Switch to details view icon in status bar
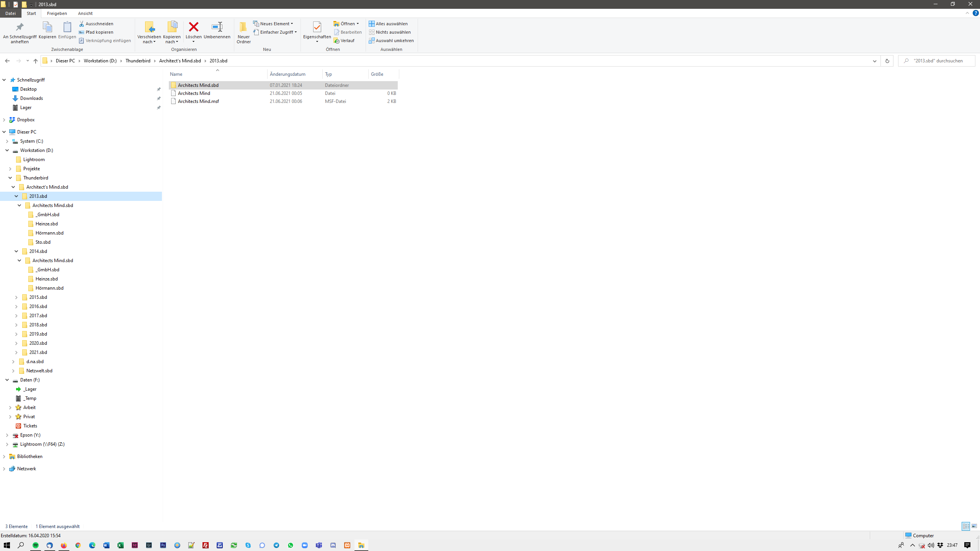 tap(965, 527)
